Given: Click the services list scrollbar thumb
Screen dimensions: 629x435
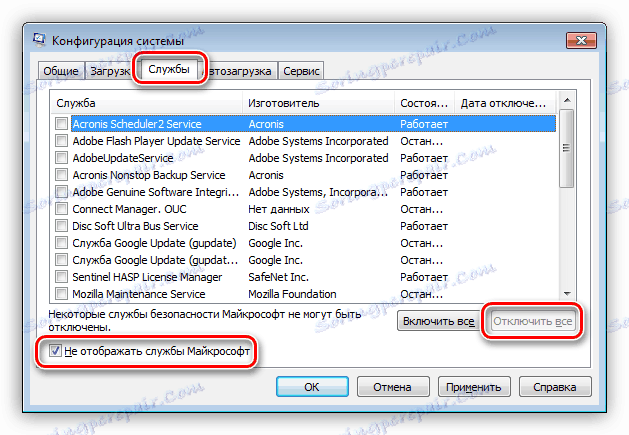Looking at the screenshot, I should coord(566,148).
